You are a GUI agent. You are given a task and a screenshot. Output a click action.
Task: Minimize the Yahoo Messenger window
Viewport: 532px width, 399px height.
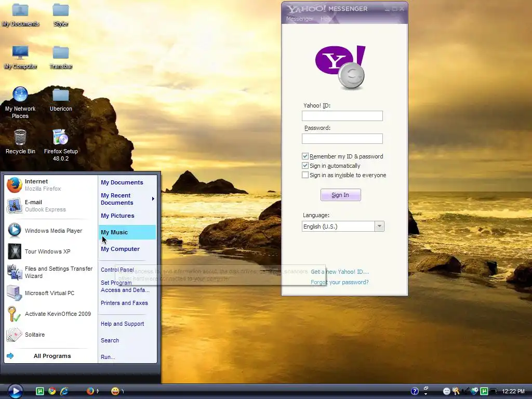[388, 9]
